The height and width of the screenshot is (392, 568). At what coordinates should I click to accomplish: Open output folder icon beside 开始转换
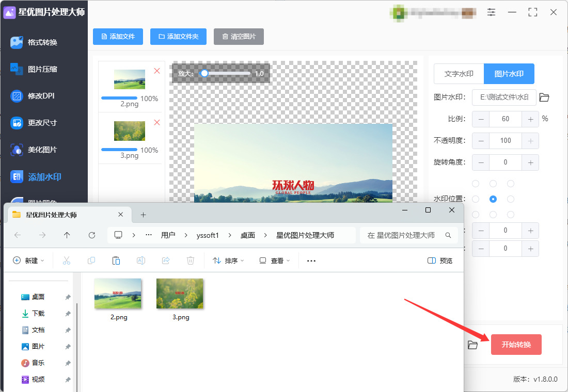472,345
